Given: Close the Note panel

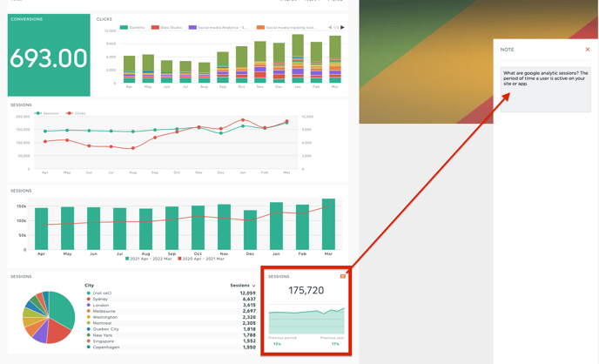Looking at the screenshot, I should click(588, 50).
